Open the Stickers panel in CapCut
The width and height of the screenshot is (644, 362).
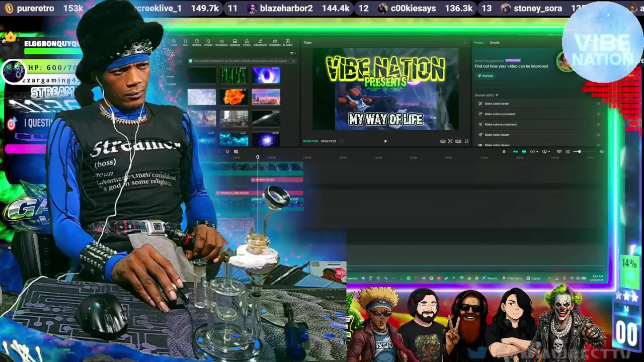[x=197, y=43]
